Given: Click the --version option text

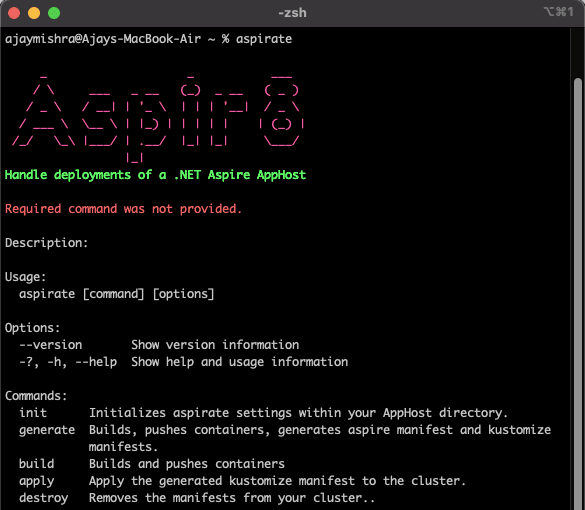Looking at the screenshot, I should [50, 345].
